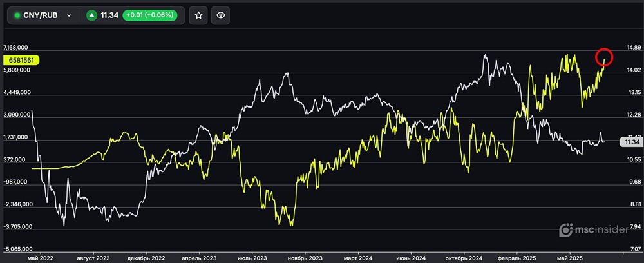Add CNY/RUB to favorites with star icon
This screenshot has height=263, width=644.
(x=199, y=15)
